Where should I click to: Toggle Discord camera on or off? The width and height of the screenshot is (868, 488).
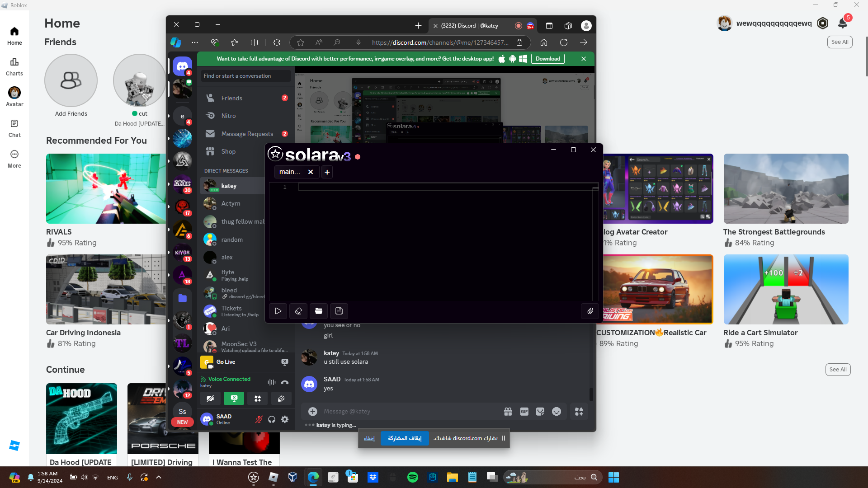[x=210, y=399]
